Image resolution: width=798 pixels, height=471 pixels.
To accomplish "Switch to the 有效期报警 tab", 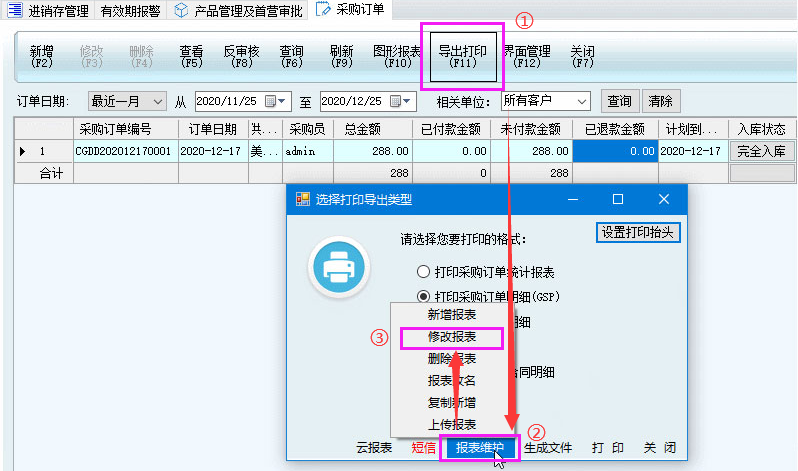I will 132,11.
